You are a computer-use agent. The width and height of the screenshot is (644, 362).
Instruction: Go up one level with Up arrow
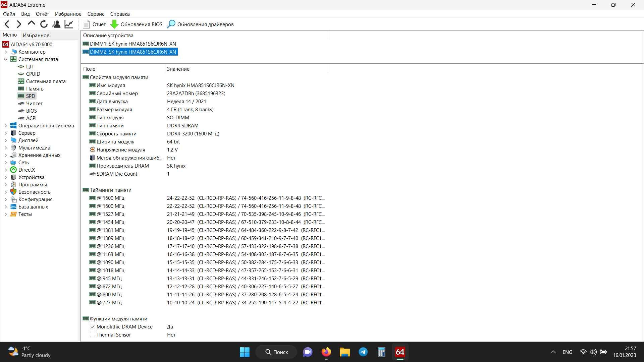tap(32, 24)
